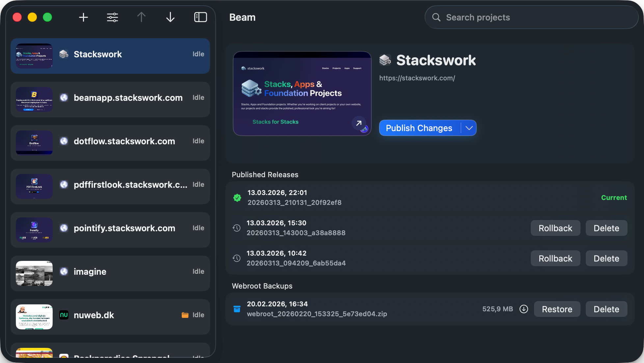644x363 pixels.
Task: Click the blue backup archive icon in Webroot Backups
Action: (237, 309)
